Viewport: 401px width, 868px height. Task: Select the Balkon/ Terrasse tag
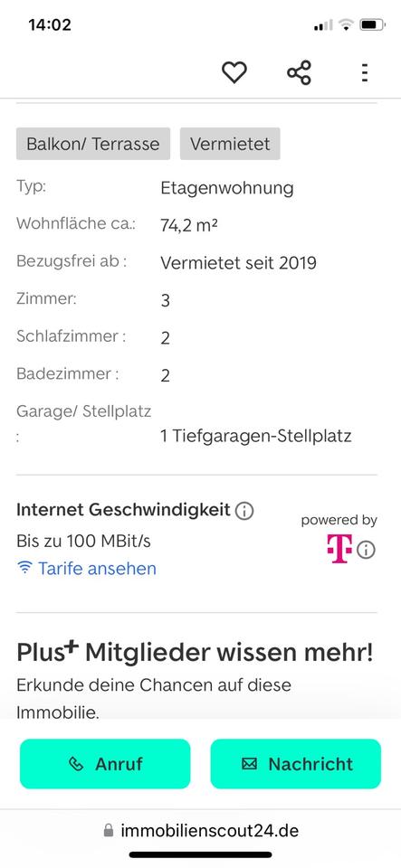tap(93, 144)
